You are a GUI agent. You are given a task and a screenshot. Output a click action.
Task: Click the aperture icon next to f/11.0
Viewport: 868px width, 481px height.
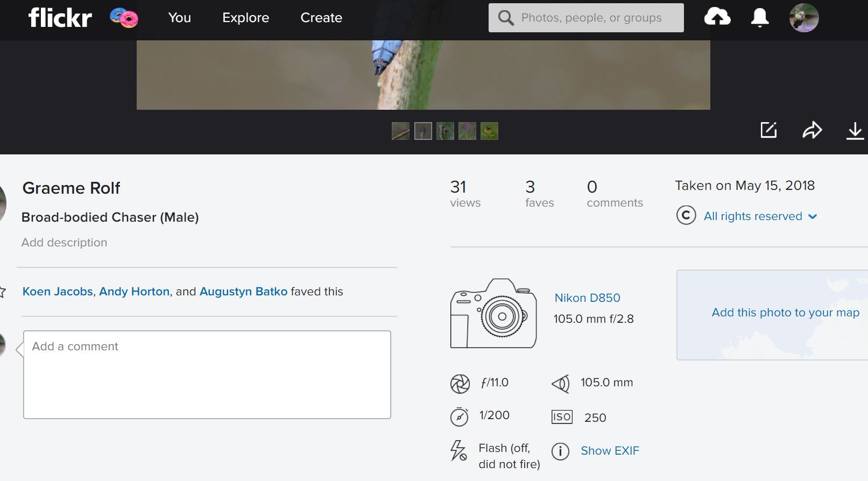(460, 384)
